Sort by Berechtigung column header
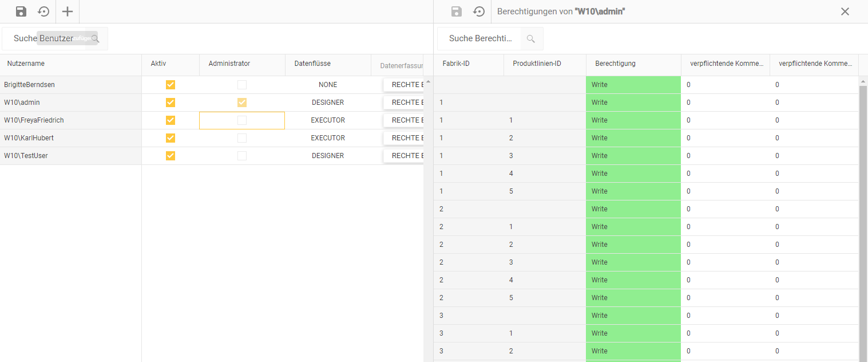868x362 pixels. coord(615,64)
